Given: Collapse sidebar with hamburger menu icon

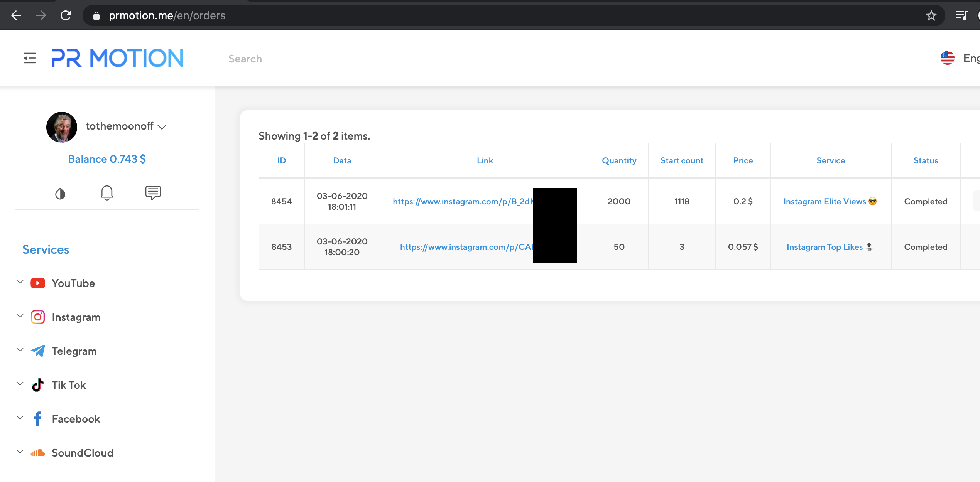Looking at the screenshot, I should coord(30,58).
